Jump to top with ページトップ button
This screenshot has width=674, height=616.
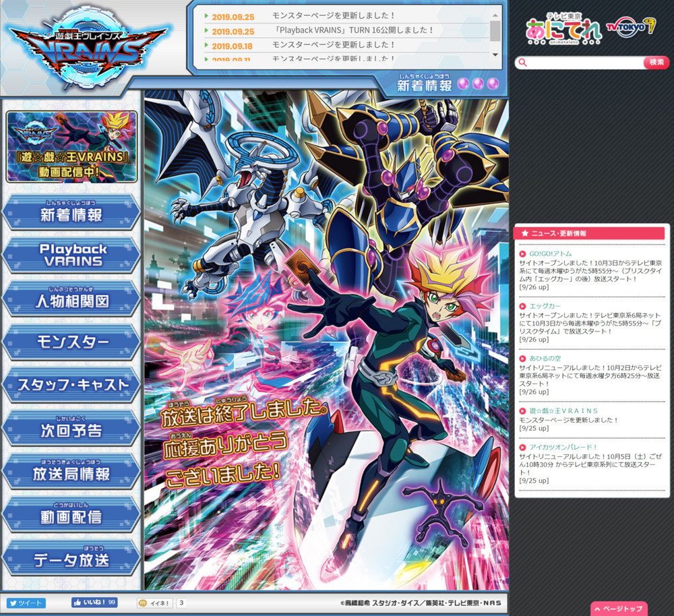[619, 609]
